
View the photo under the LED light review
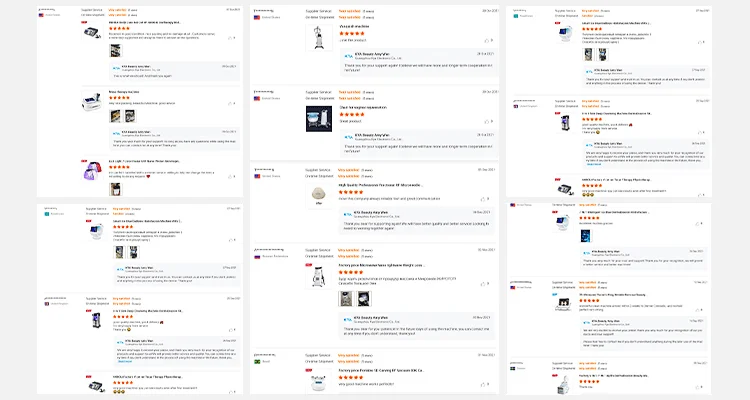[115, 189]
